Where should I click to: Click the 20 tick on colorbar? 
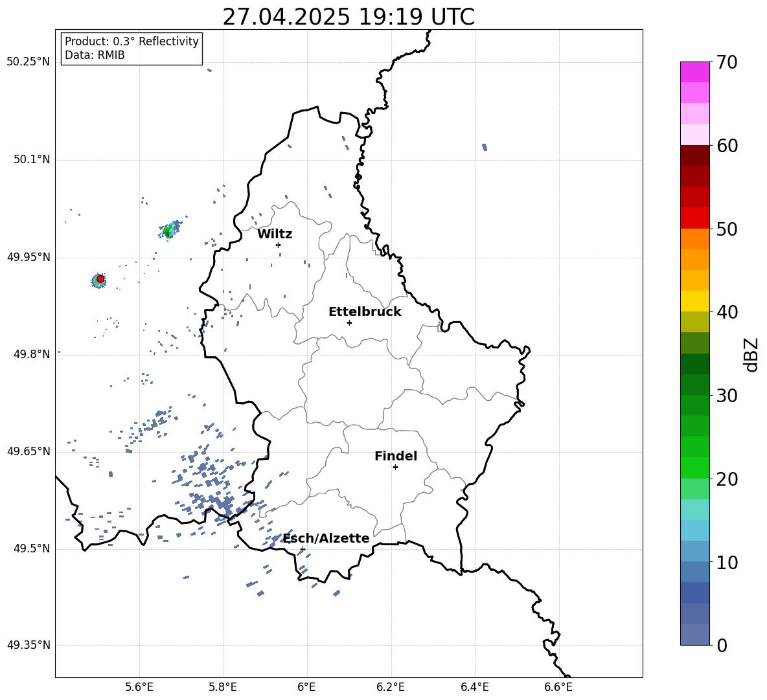click(727, 479)
